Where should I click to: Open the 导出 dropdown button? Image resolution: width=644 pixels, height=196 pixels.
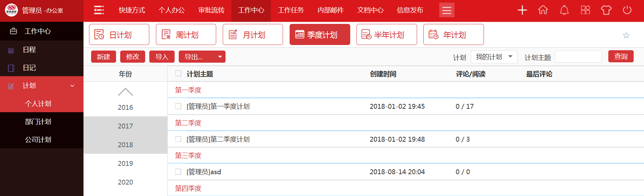[202, 57]
